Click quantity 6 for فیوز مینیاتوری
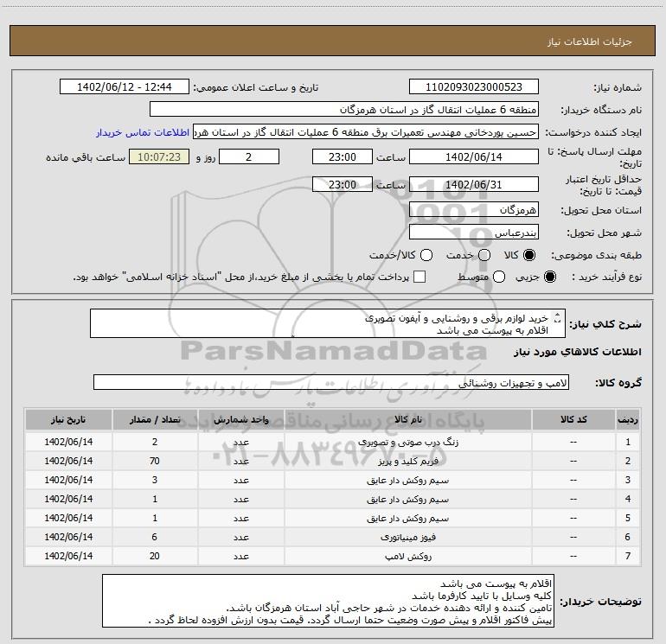This screenshot has height=644, width=666. [x=155, y=537]
